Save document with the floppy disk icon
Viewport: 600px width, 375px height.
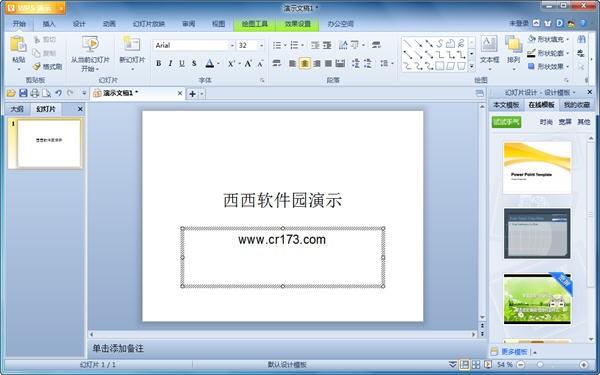point(23,93)
